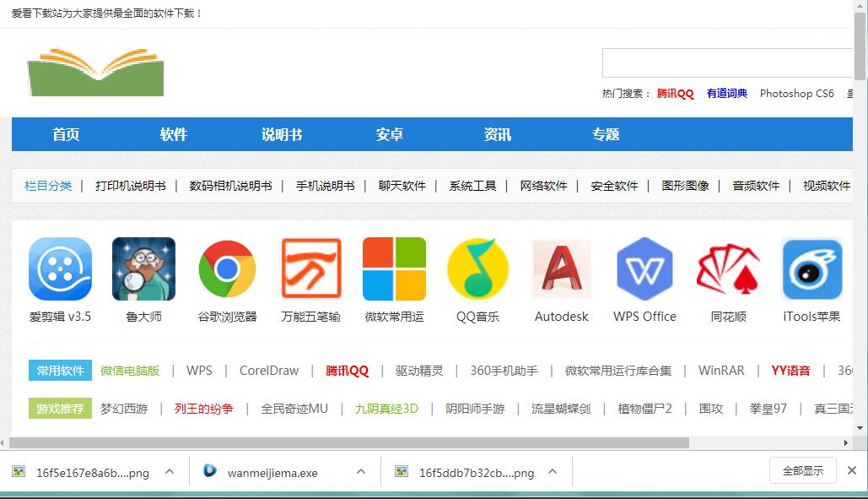Open the 说明书 navigation tab
868x499 pixels.
pos(282,134)
